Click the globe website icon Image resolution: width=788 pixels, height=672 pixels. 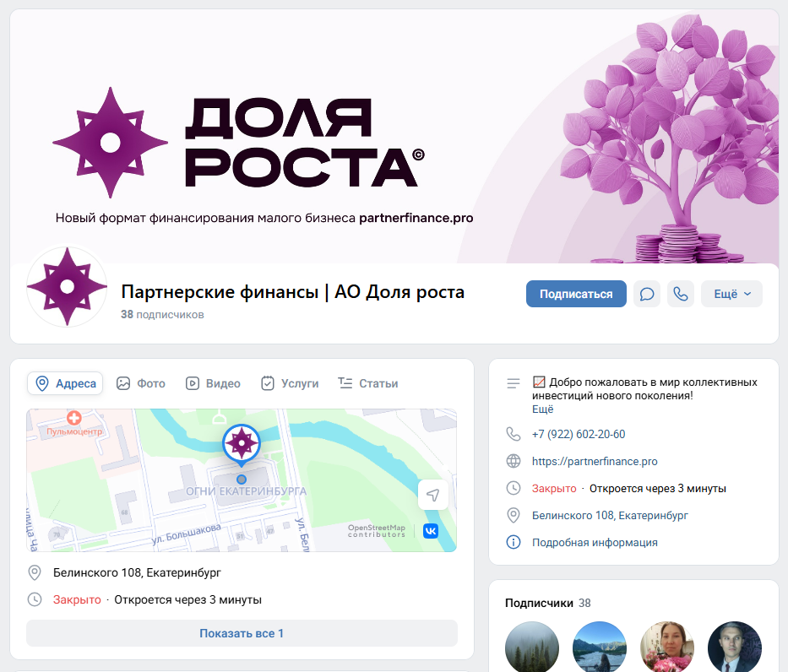(x=514, y=461)
